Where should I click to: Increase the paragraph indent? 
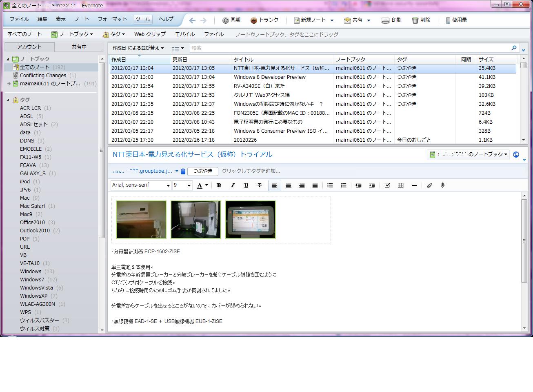(x=371, y=185)
